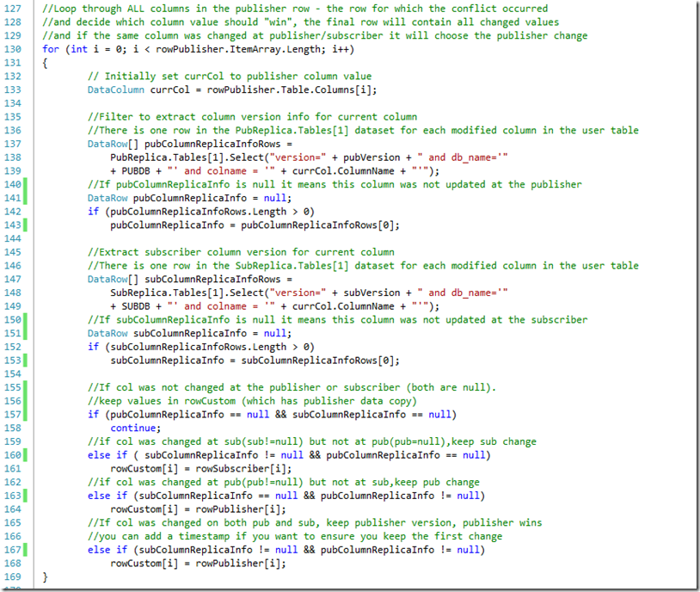
Task: Click line number 167 in the gutter
Action: (x=13, y=550)
